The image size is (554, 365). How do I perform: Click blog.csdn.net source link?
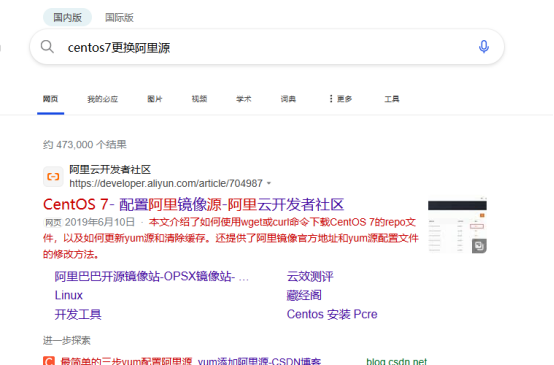pos(396,361)
